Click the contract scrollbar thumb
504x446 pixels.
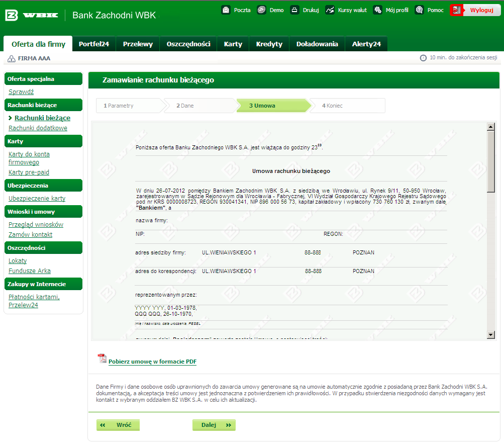[x=490, y=161]
